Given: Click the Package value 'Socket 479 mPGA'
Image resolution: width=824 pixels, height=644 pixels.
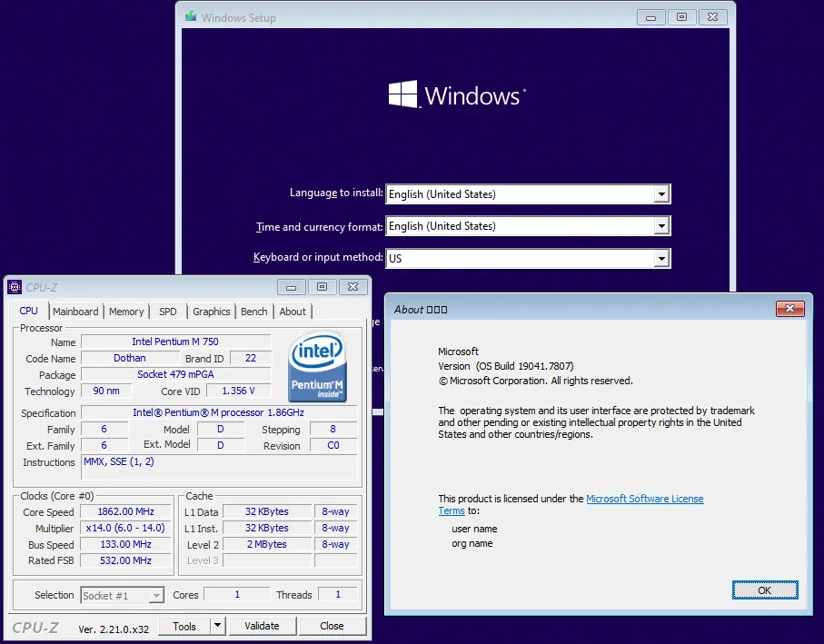Looking at the screenshot, I should click(175, 374).
